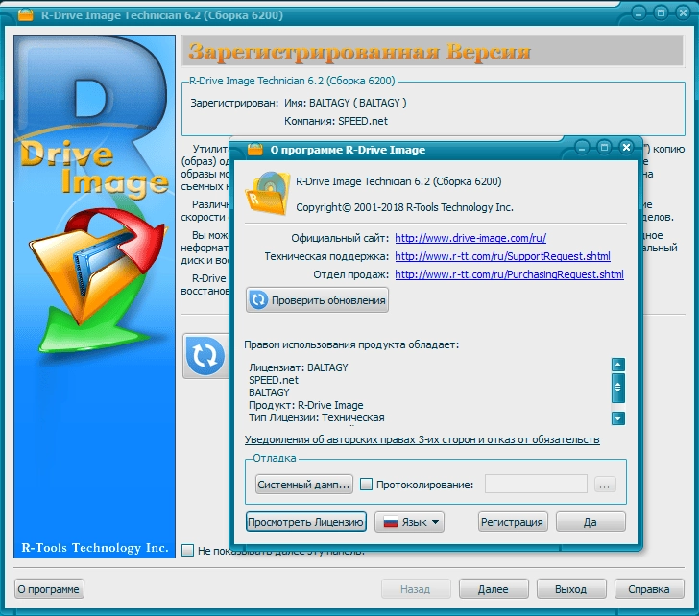Click the Справка button

click(649, 589)
